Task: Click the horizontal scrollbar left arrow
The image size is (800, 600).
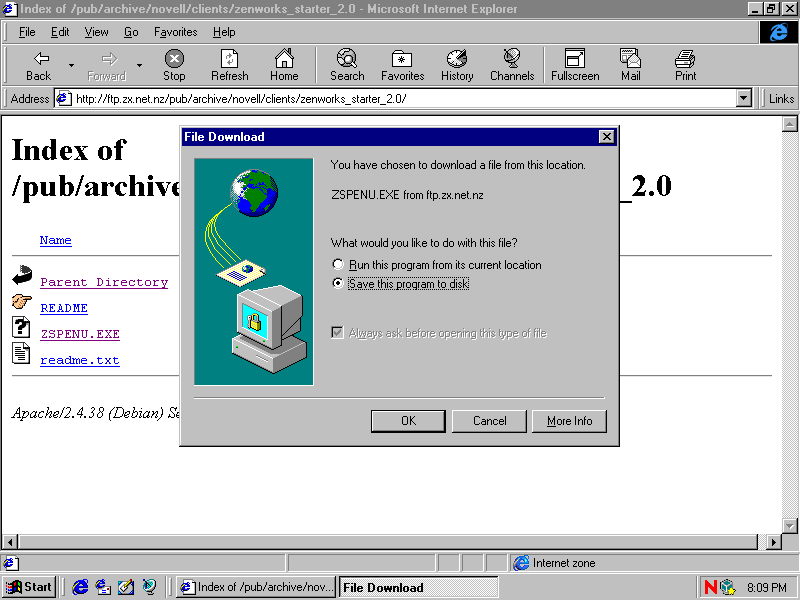Action: 10,541
